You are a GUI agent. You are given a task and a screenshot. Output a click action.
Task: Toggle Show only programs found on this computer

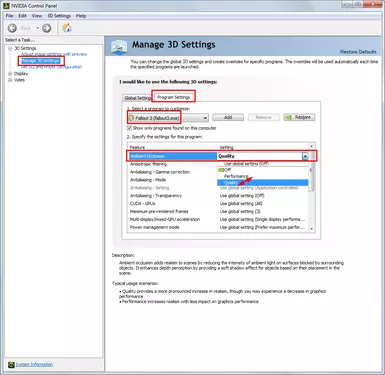(130, 128)
